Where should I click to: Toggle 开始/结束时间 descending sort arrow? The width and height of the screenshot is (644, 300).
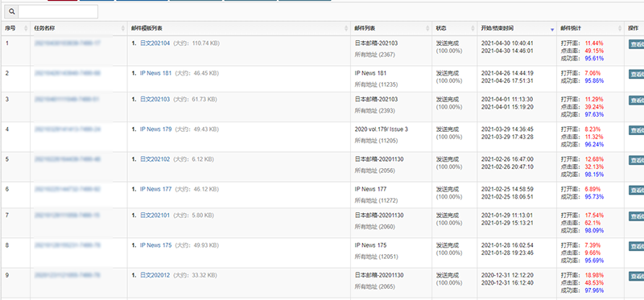pos(552,30)
